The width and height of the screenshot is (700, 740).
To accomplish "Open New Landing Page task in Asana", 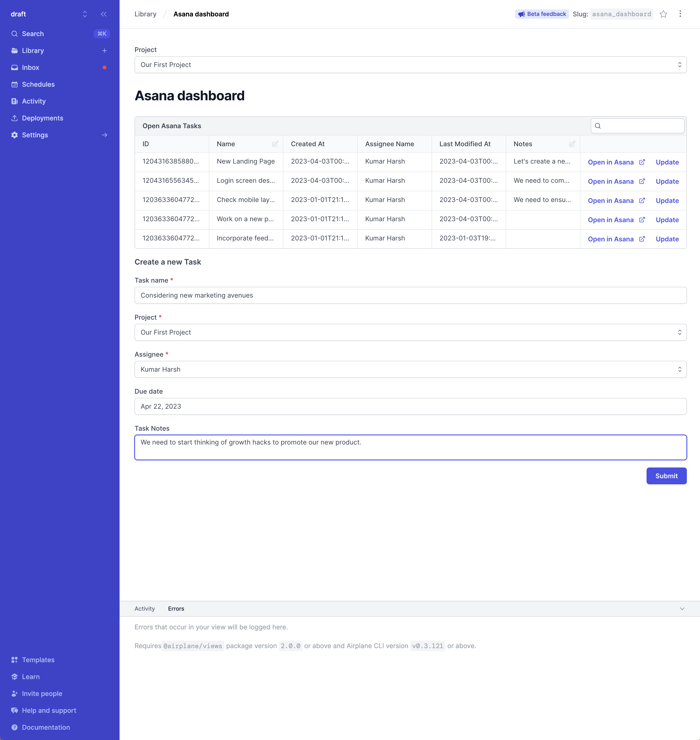I will 616,162.
